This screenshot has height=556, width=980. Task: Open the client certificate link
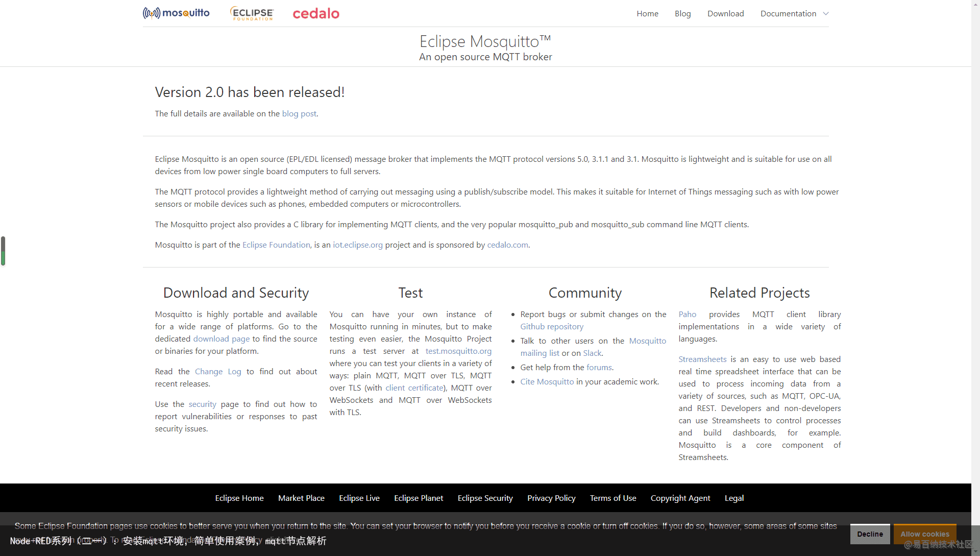pos(414,388)
